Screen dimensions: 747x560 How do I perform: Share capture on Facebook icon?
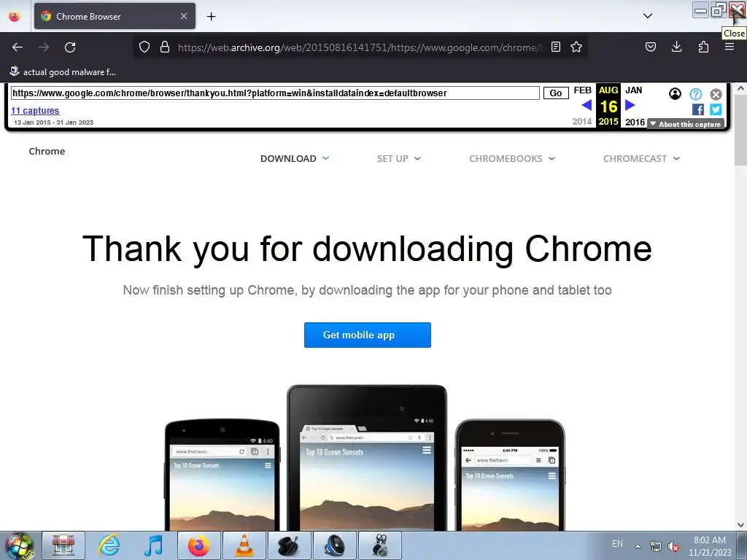tap(698, 109)
